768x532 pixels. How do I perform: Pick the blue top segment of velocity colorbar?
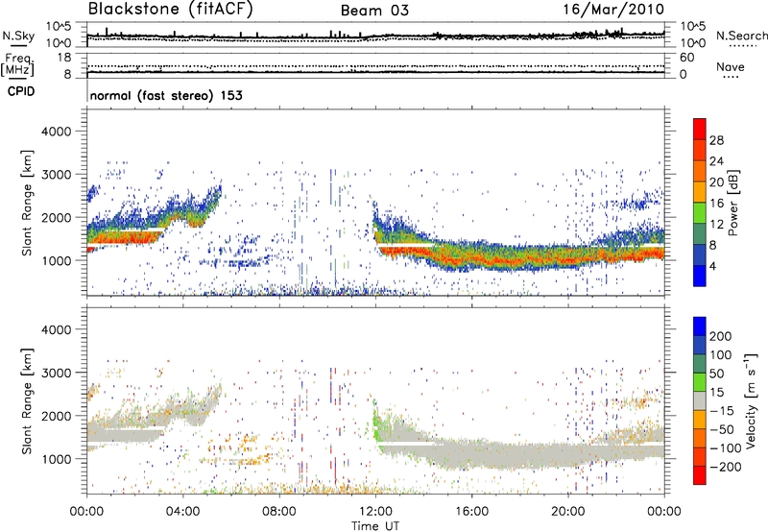point(700,326)
